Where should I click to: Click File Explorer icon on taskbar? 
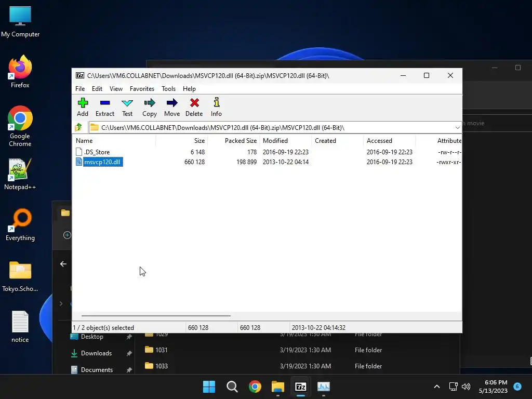pyautogui.click(x=278, y=387)
